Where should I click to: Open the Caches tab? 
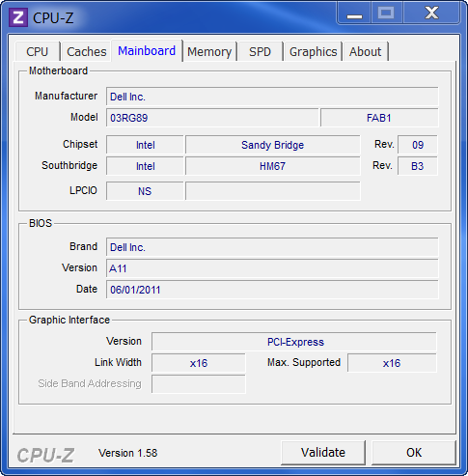[x=86, y=51]
